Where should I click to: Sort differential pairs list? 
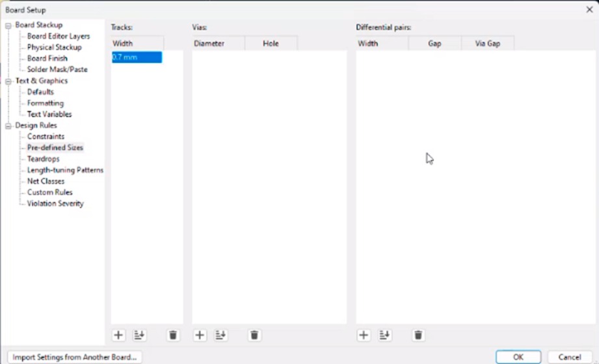point(384,335)
